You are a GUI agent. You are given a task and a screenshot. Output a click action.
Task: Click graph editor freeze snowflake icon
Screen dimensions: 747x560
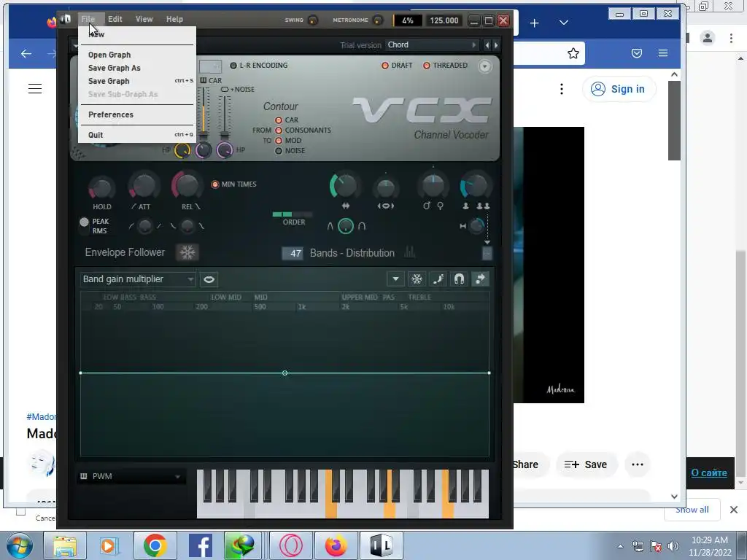tap(417, 279)
